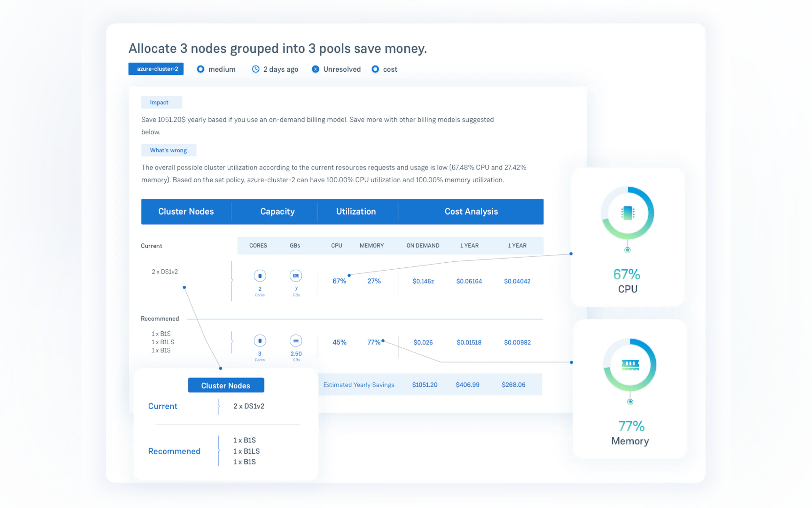Click the Unresolved status X icon
812x508 pixels.
pos(315,69)
